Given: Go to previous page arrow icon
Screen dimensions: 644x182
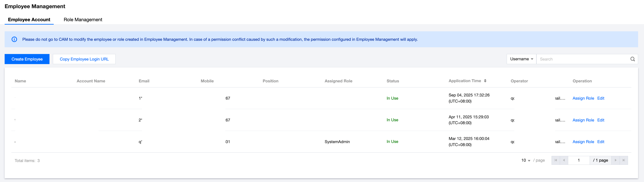Looking at the screenshot, I should pyautogui.click(x=564, y=160).
